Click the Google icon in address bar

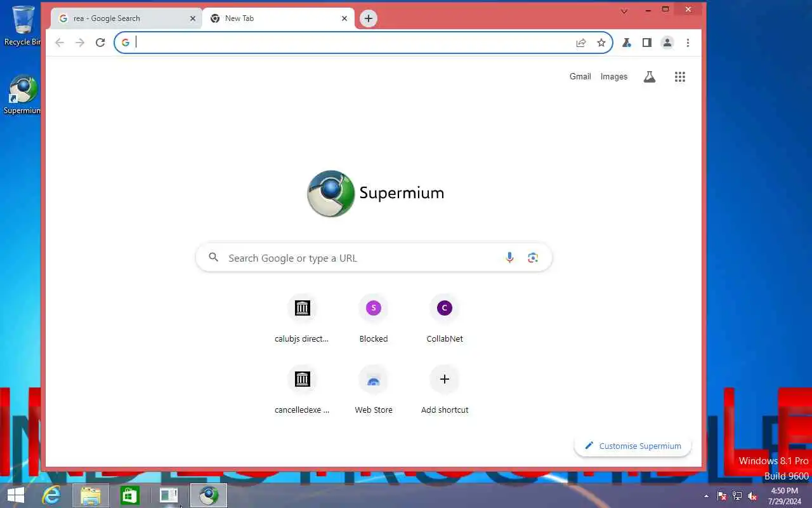point(126,43)
